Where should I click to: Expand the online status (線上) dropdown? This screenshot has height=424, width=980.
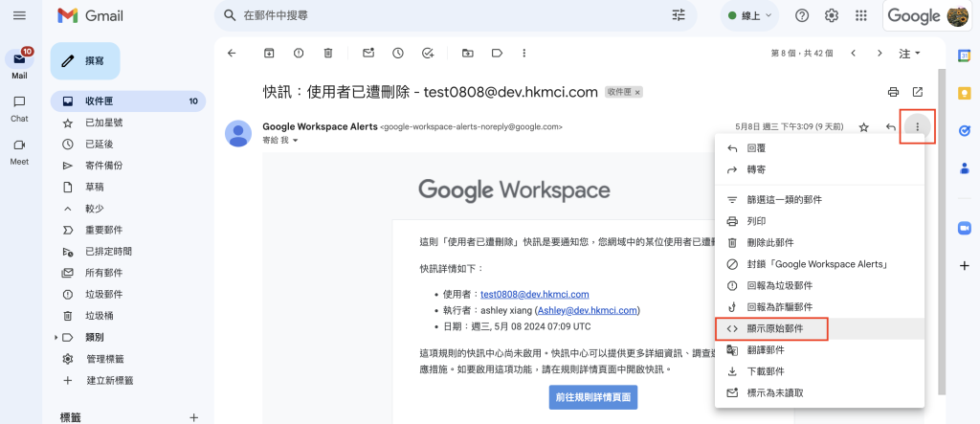750,15
